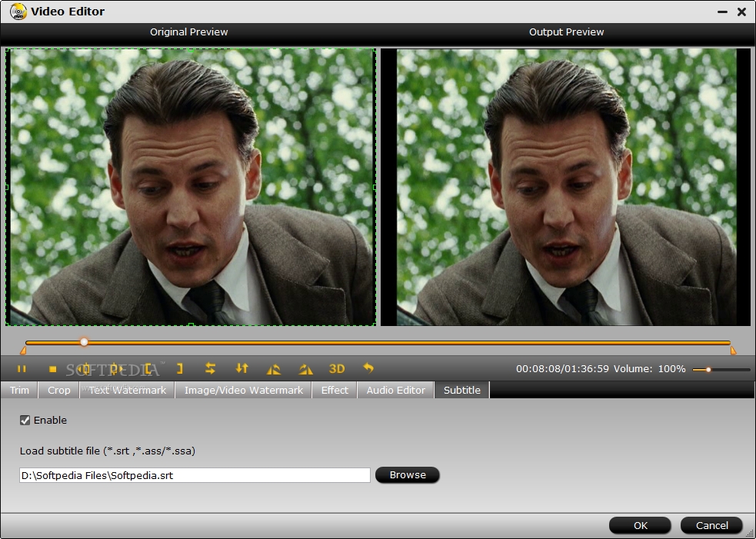Screen dimensions: 756x539
Task: Open the Image/Video Watermark tab
Action: (x=244, y=390)
